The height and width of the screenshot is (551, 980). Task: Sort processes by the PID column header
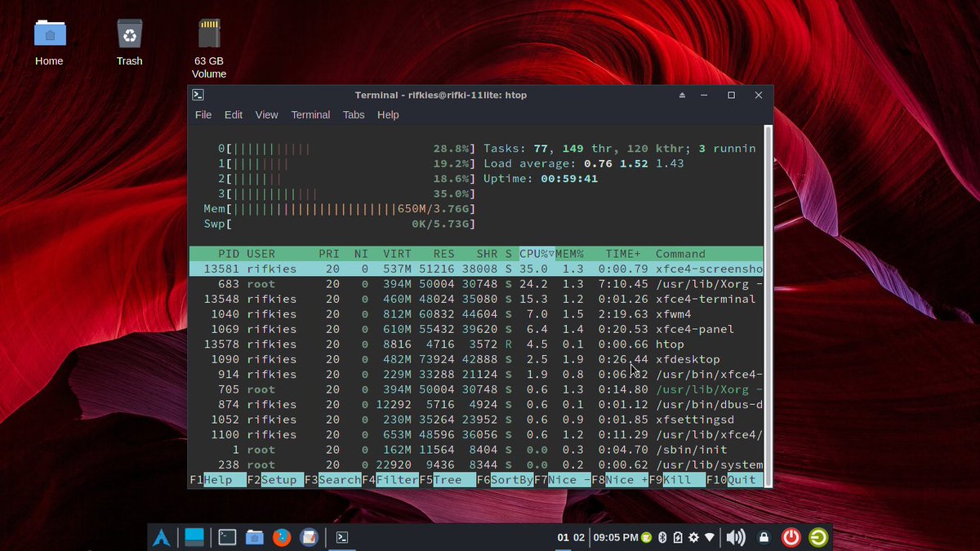click(229, 254)
